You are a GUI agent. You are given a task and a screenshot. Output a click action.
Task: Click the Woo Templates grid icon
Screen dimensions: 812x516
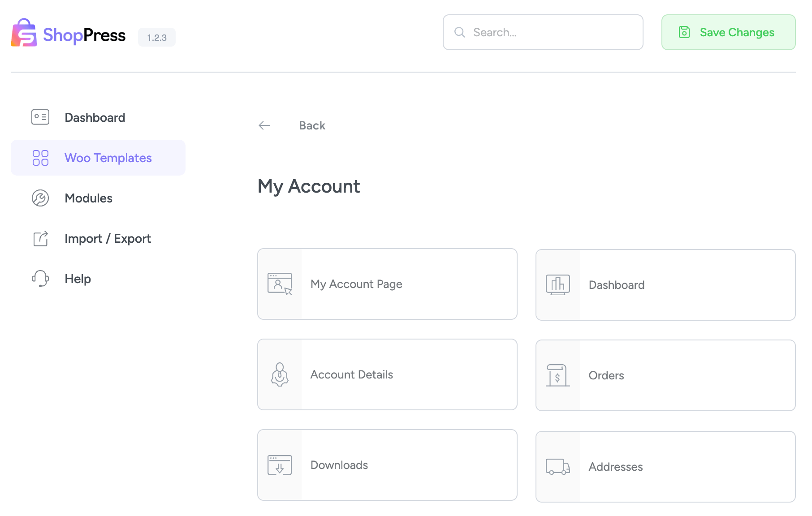[x=40, y=157]
